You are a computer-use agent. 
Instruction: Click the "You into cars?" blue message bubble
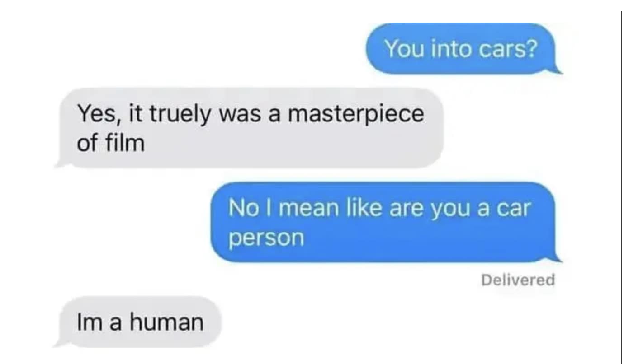point(461,48)
